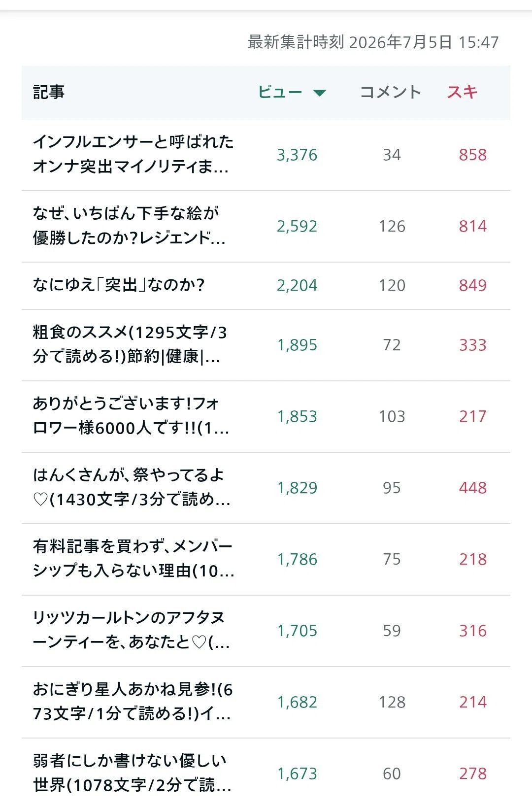Screen dimensions: 532x808
Task: Open article はんくさんが、祭やってるよ
Action: point(132,488)
